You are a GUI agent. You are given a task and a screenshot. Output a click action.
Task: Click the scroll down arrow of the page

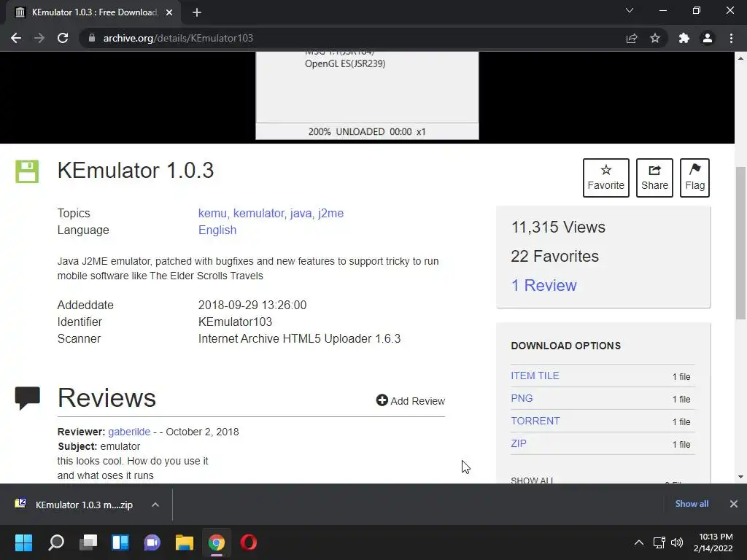tap(740, 477)
